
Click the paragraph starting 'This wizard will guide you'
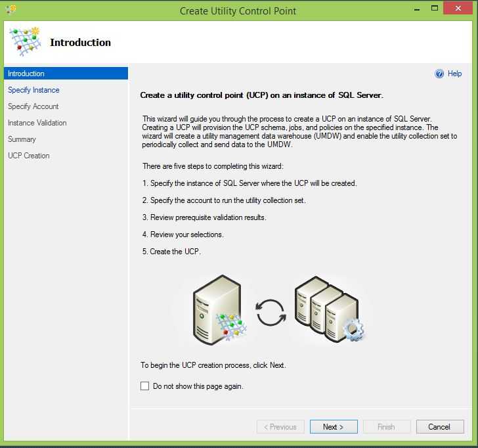(x=299, y=131)
